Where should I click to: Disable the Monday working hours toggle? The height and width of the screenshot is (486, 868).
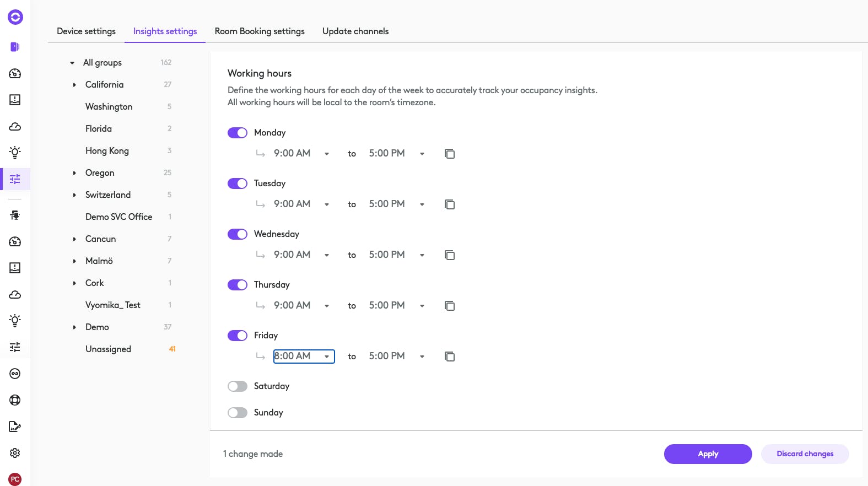click(x=238, y=133)
